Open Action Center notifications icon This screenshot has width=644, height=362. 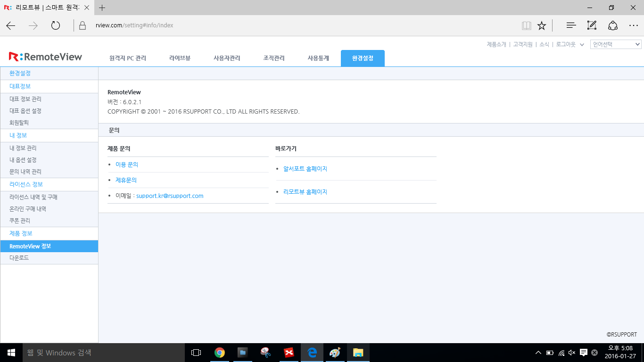click(x=583, y=353)
